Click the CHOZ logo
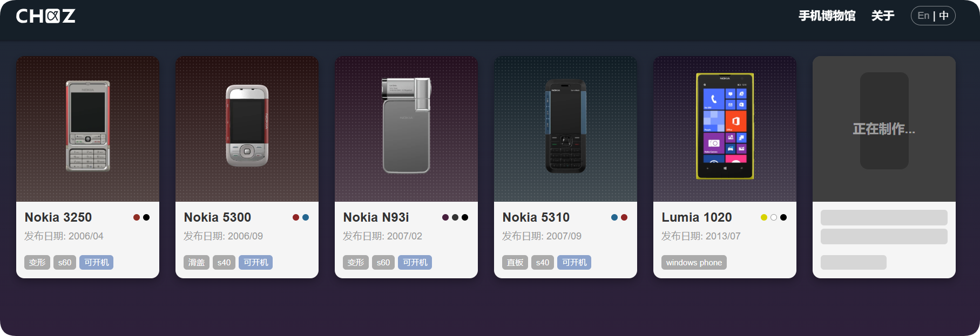The width and height of the screenshot is (980, 336). (x=45, y=16)
